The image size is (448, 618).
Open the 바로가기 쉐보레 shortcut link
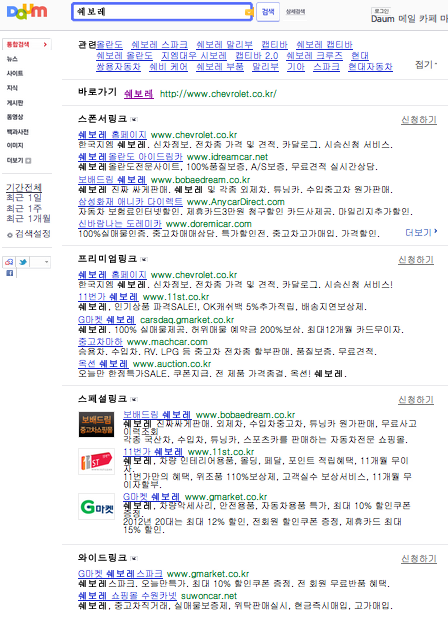click(x=139, y=94)
